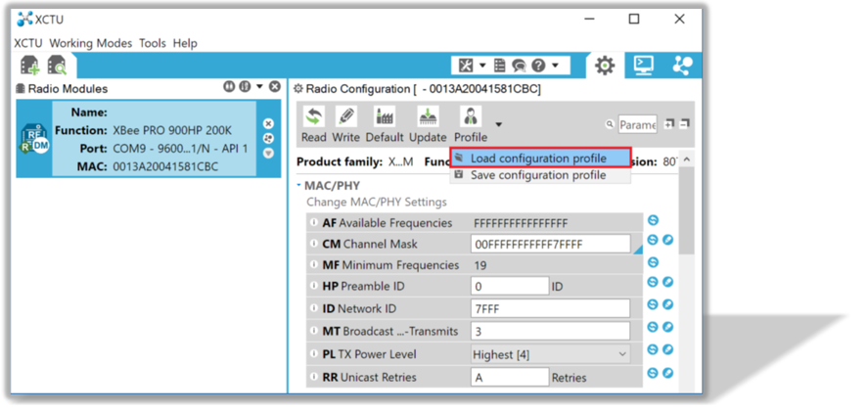Show info for AF Available Frequencies
The height and width of the screenshot is (412, 868).
point(314,223)
